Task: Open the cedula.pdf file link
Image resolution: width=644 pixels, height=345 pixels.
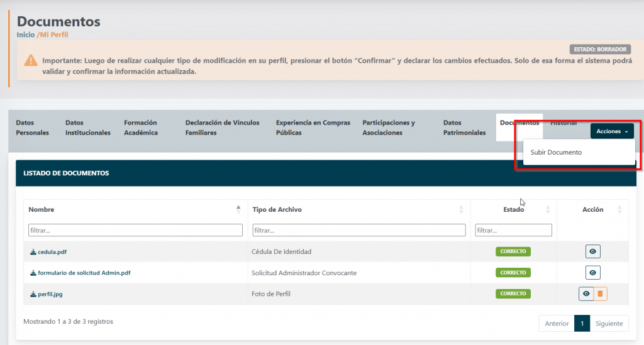Action: 52,252
